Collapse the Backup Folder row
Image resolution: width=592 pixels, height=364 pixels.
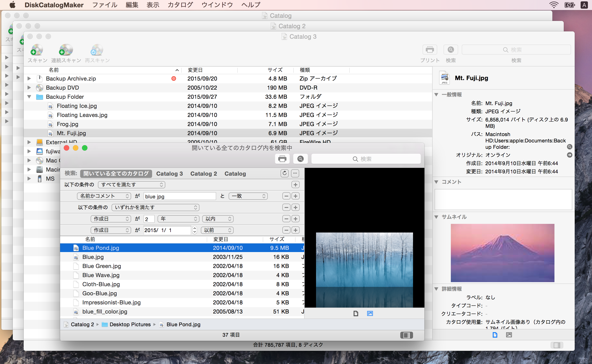tap(29, 97)
